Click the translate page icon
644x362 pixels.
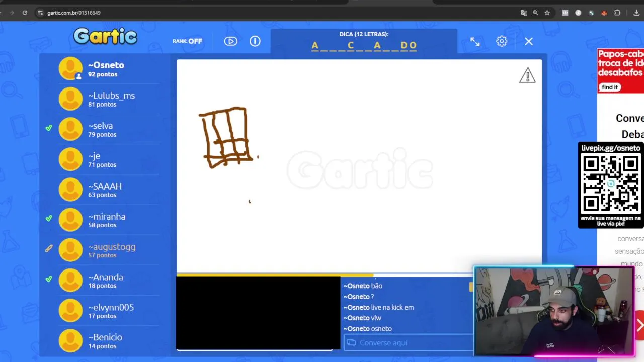(524, 13)
